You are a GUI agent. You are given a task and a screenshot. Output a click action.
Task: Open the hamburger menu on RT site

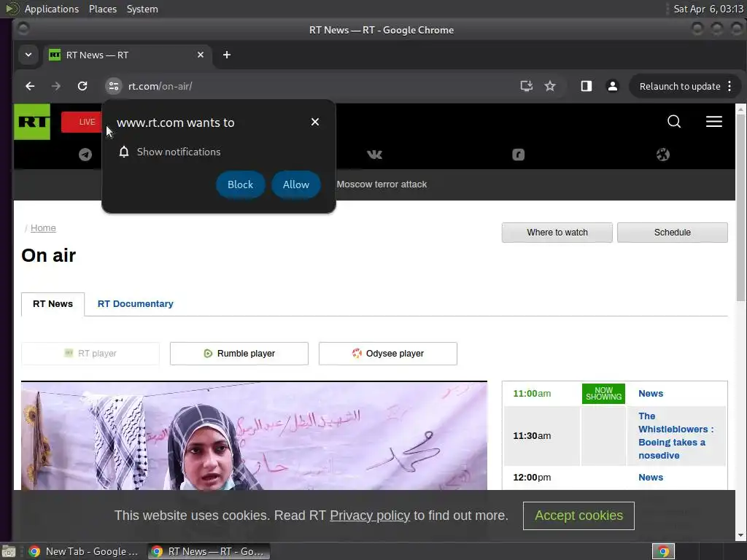coord(713,122)
